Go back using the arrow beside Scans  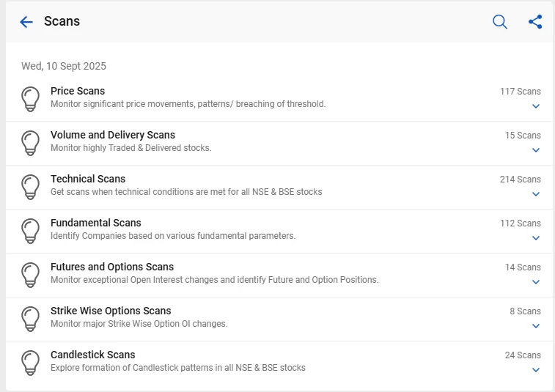click(x=26, y=22)
